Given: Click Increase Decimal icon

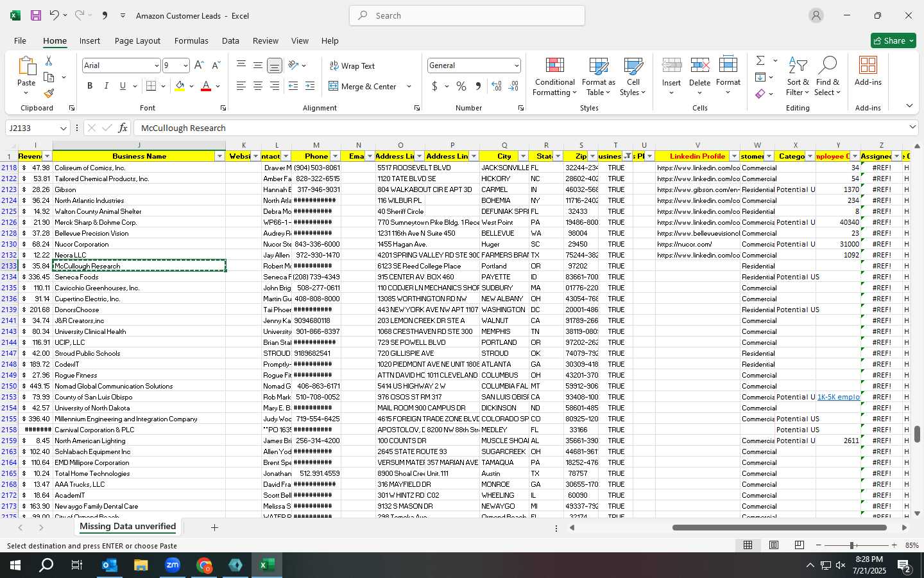Looking at the screenshot, I should [x=496, y=86].
